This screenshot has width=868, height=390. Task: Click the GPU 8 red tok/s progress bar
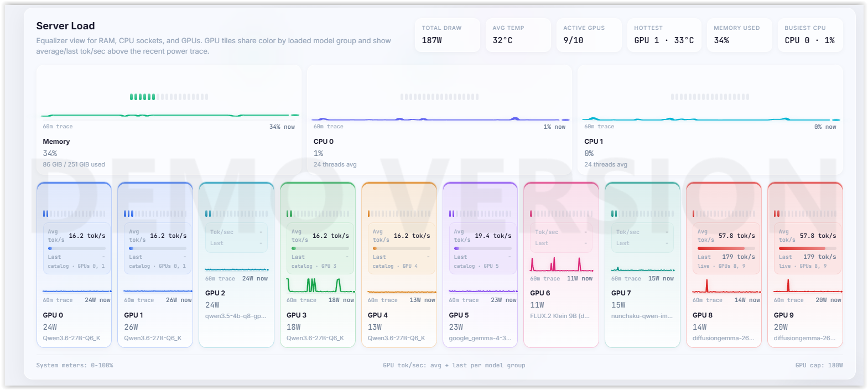pyautogui.click(x=726, y=248)
